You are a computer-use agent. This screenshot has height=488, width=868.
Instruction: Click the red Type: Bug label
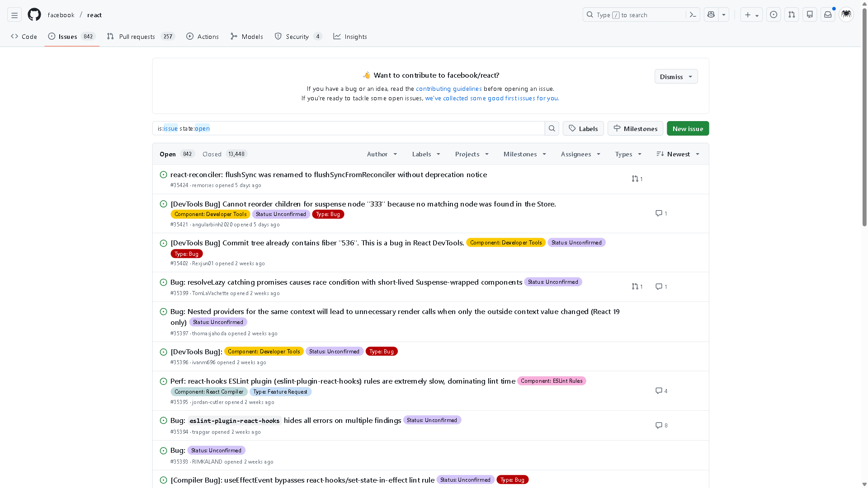(x=328, y=214)
